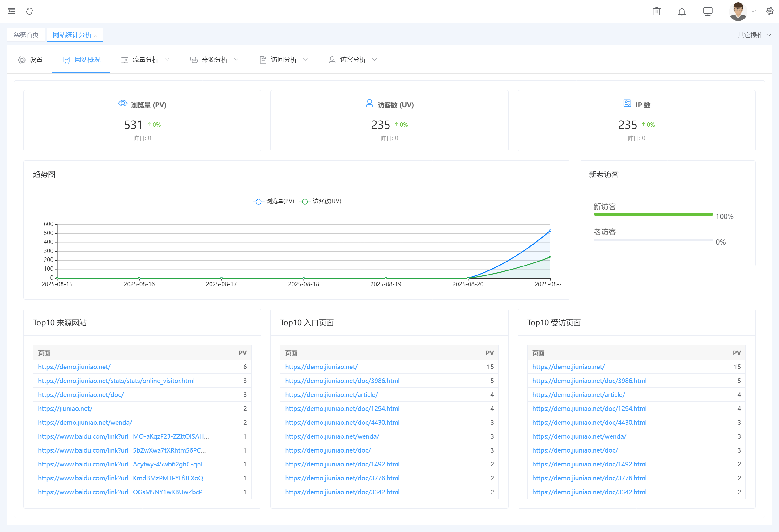Click the trash bin icon in header
779x532 pixels.
[657, 11]
